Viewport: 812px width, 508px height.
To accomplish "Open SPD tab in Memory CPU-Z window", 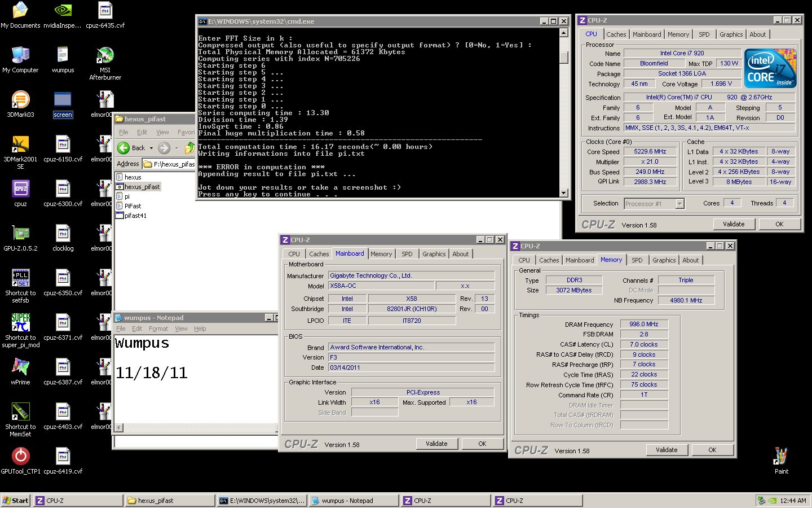I will pos(637,260).
